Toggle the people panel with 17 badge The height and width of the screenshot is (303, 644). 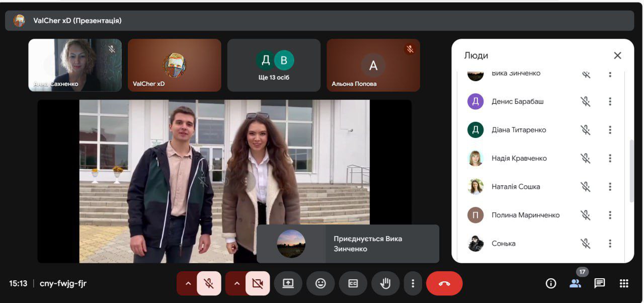[576, 283]
